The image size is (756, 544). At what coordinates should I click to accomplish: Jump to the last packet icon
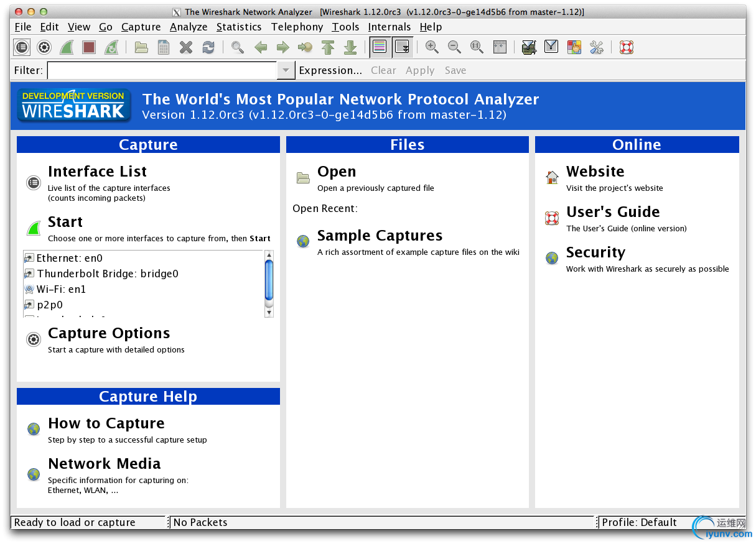click(x=350, y=47)
